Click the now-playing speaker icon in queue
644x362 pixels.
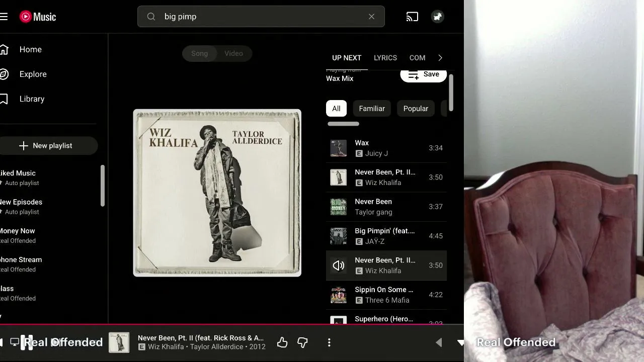(x=338, y=265)
